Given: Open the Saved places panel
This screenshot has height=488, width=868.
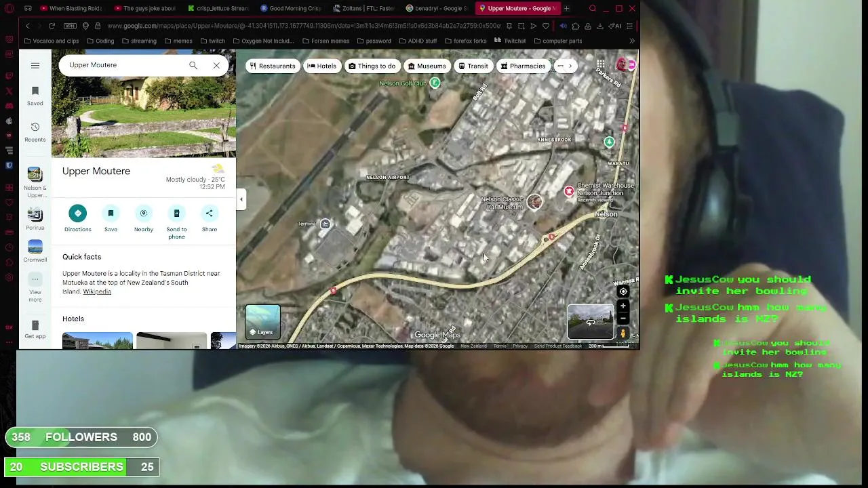Looking at the screenshot, I should (35, 96).
